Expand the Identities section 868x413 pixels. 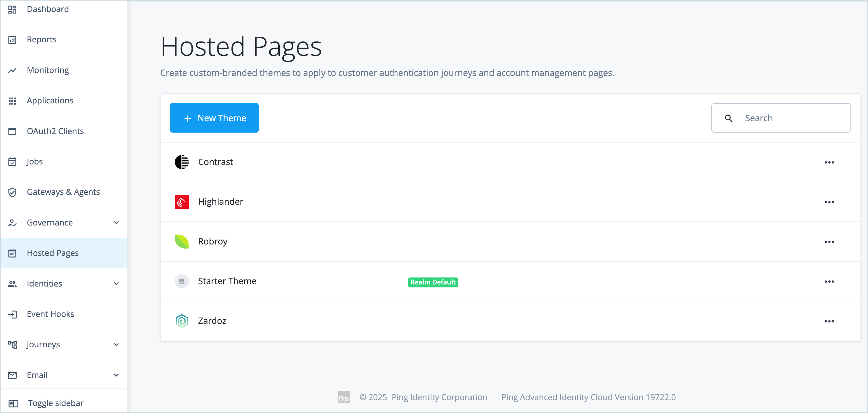tap(116, 284)
